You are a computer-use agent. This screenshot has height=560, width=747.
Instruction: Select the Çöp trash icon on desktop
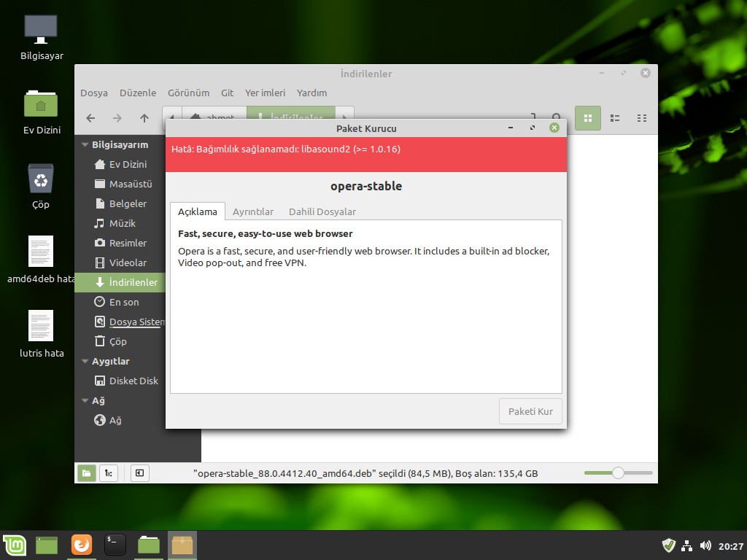[x=41, y=186]
